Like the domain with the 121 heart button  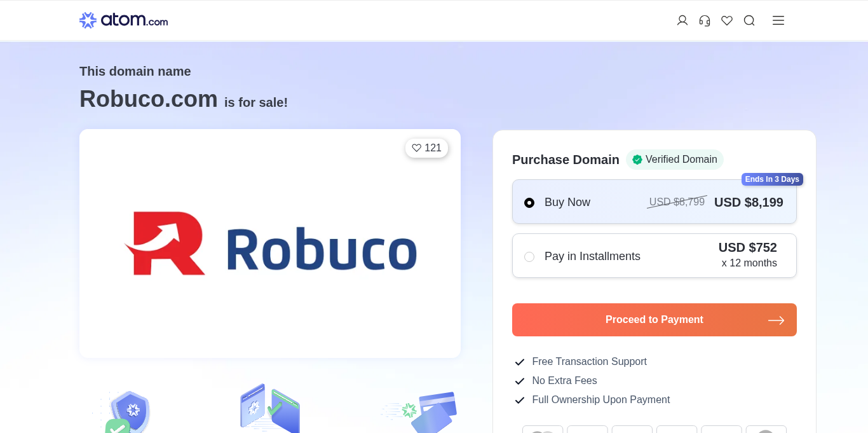tap(426, 148)
